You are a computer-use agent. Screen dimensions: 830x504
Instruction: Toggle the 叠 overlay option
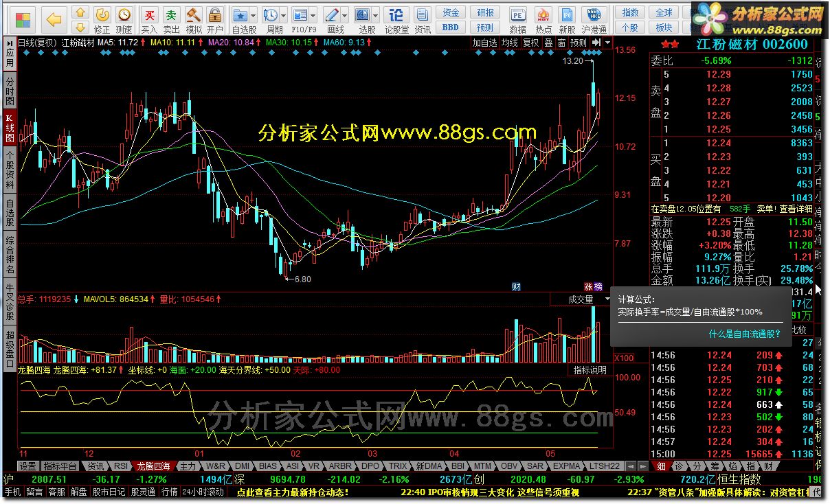pyautogui.click(x=548, y=43)
